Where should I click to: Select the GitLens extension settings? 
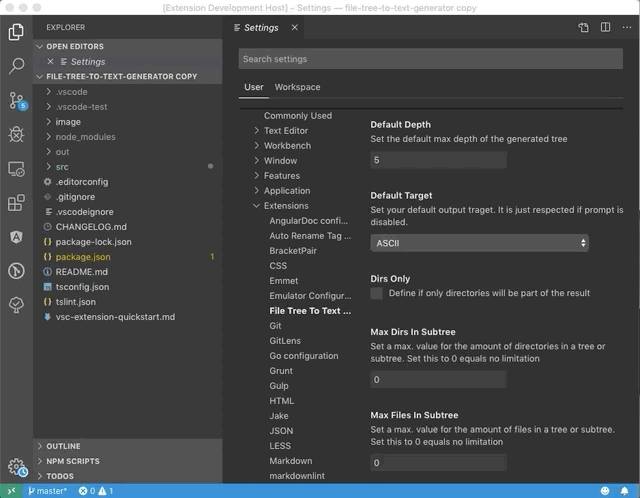pyautogui.click(x=285, y=341)
